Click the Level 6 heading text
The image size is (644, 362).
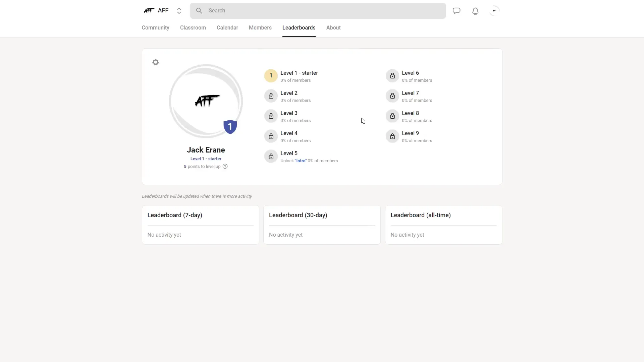tap(410, 73)
